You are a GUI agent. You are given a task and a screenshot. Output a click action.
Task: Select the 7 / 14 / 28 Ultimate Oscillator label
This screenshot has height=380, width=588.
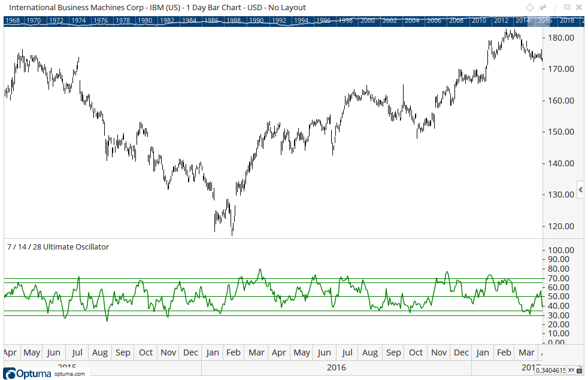coord(58,247)
